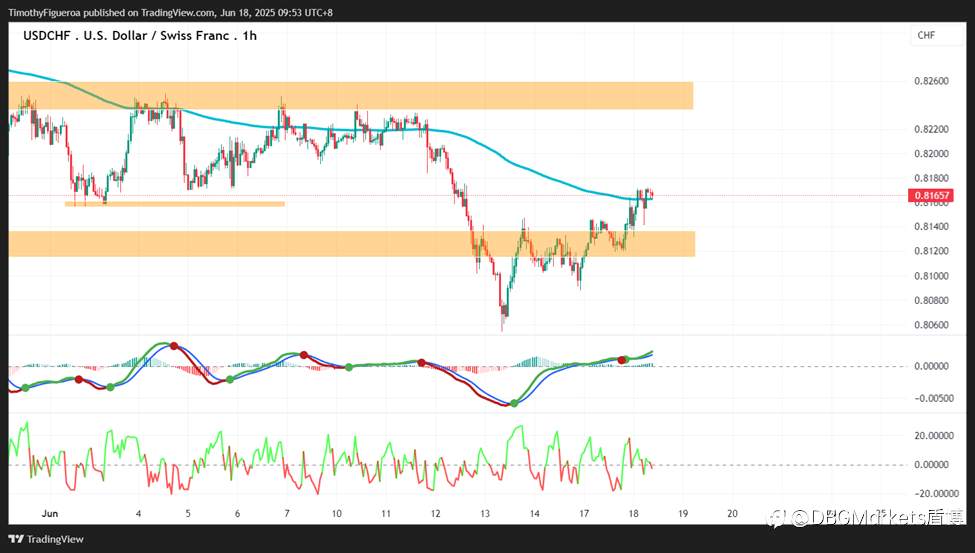Click the green MACD dot at the lowest trough
Viewport: 975px width, 553px height.
tap(514, 403)
